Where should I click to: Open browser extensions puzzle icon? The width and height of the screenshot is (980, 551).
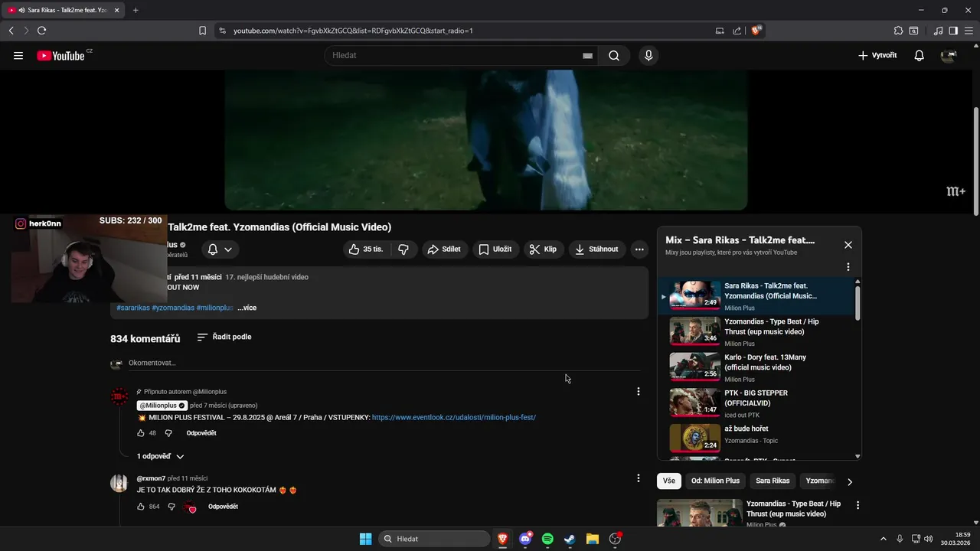(899, 31)
